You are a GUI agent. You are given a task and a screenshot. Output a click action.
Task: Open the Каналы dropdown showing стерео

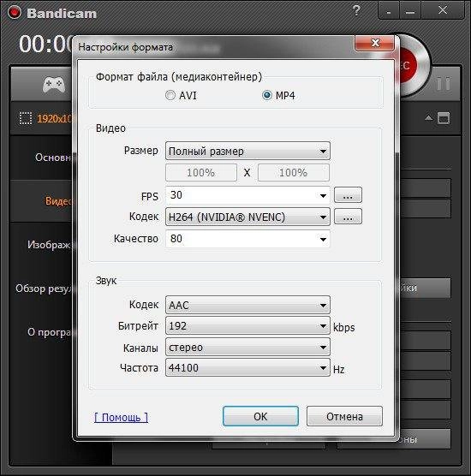(x=247, y=347)
